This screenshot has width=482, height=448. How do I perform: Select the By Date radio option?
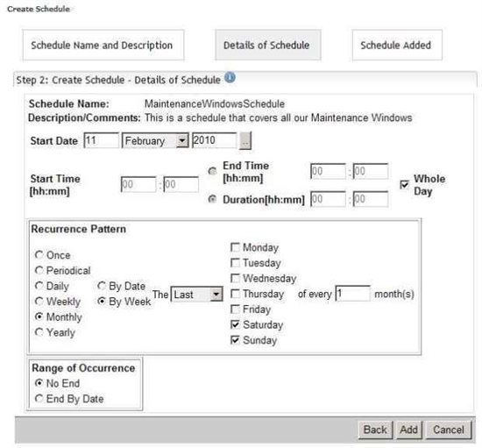coord(102,286)
